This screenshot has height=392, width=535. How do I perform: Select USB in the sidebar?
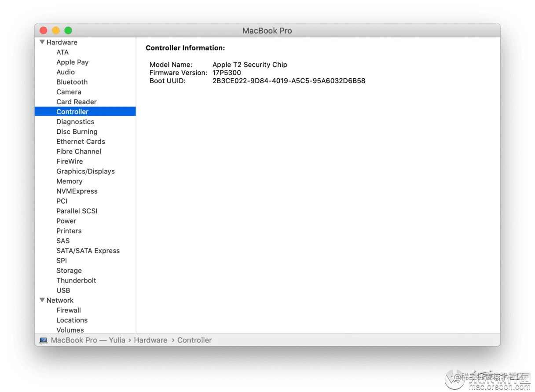point(63,290)
